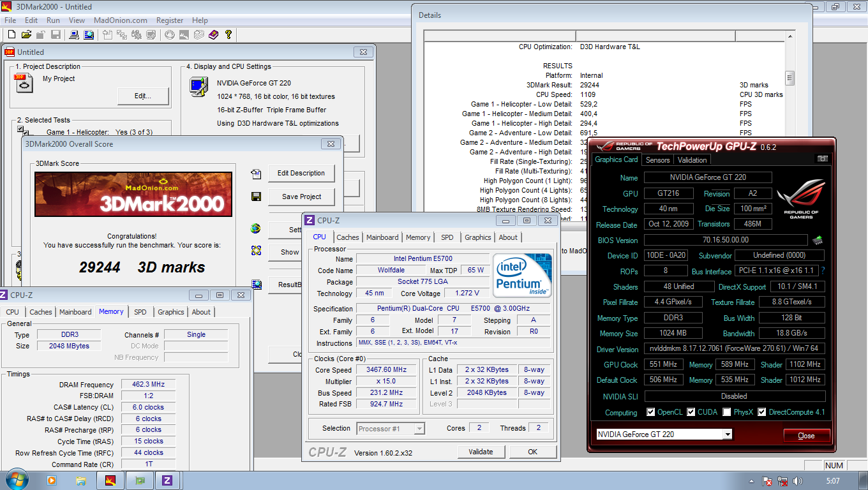This screenshot has height=490, width=868.
Task: Click the media player taskbar icon
Action: point(51,480)
